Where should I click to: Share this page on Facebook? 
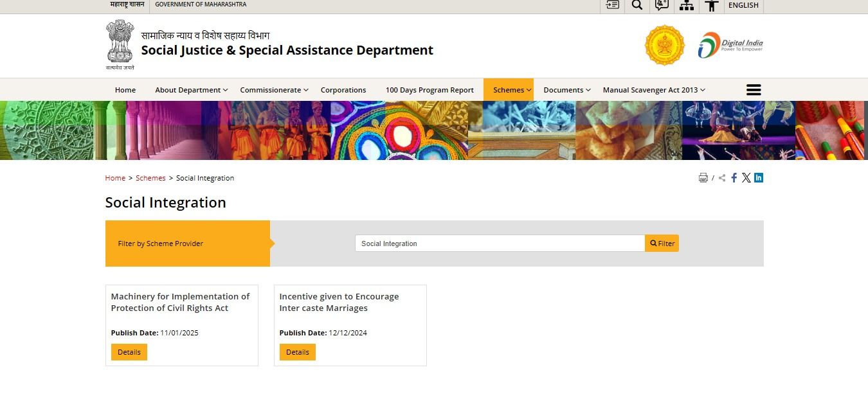click(x=734, y=178)
